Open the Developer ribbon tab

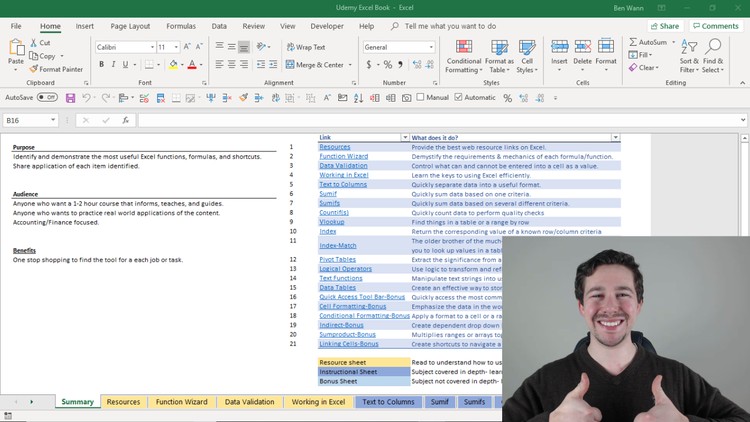pos(327,26)
